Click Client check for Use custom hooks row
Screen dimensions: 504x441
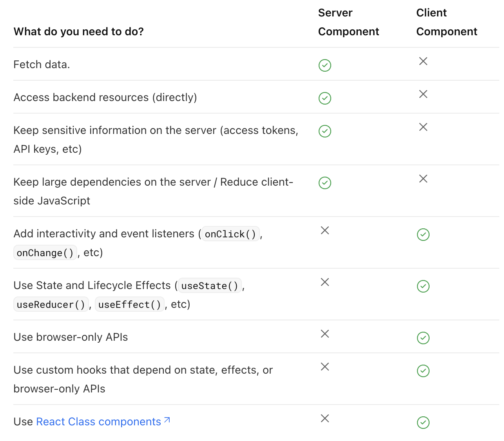coord(423,371)
